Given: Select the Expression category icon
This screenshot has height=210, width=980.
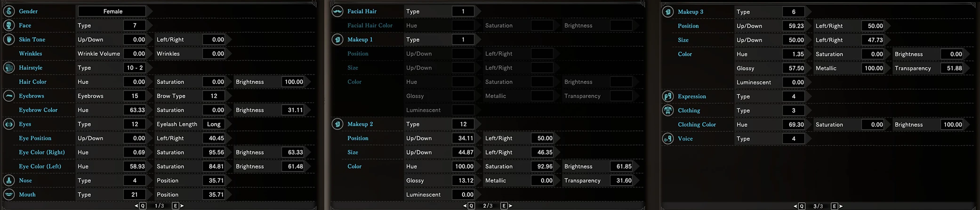Looking at the screenshot, I should tap(668, 96).
